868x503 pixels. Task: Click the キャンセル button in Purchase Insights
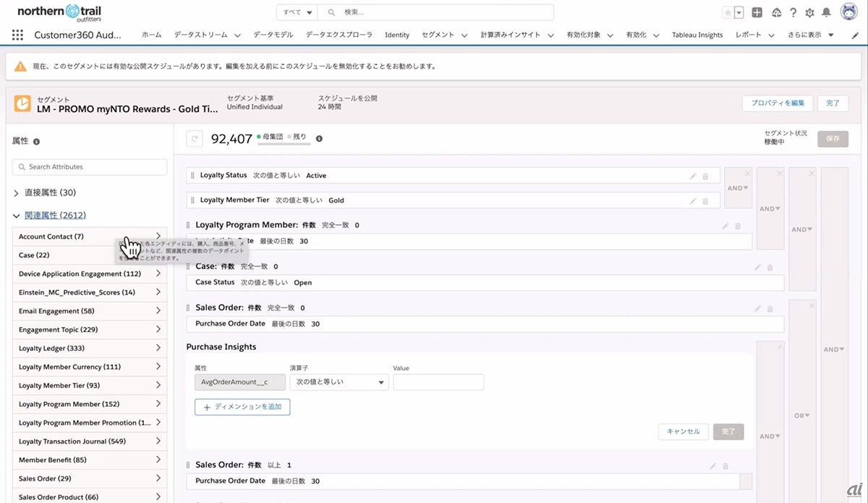pyautogui.click(x=683, y=431)
